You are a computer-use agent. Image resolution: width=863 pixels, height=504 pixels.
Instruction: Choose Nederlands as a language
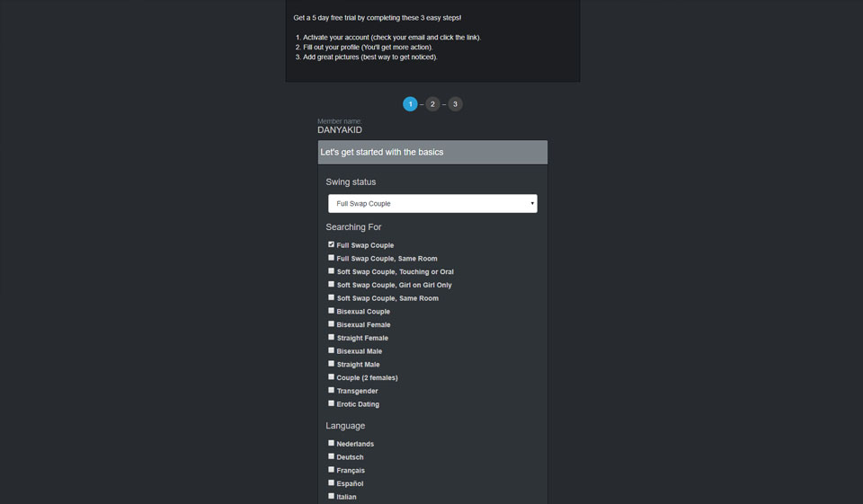331,443
